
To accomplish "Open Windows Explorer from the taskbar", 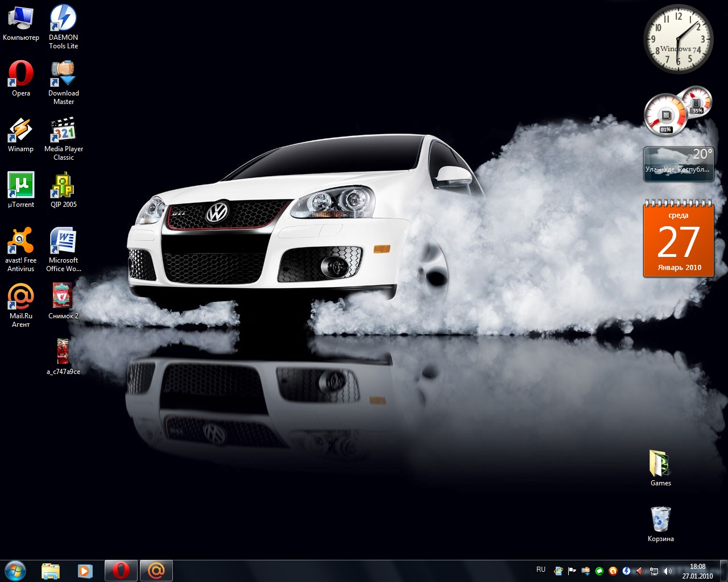I will point(51,571).
